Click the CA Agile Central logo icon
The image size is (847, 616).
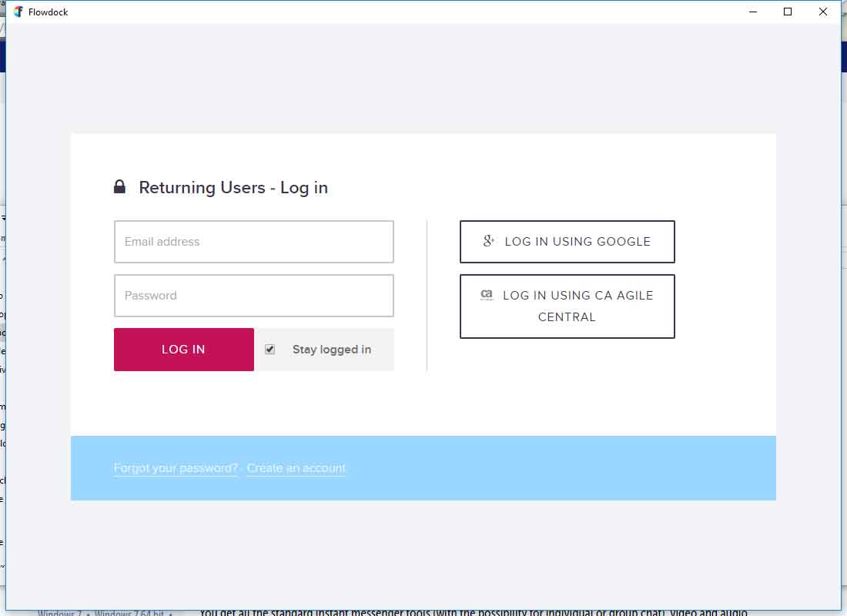pos(487,295)
